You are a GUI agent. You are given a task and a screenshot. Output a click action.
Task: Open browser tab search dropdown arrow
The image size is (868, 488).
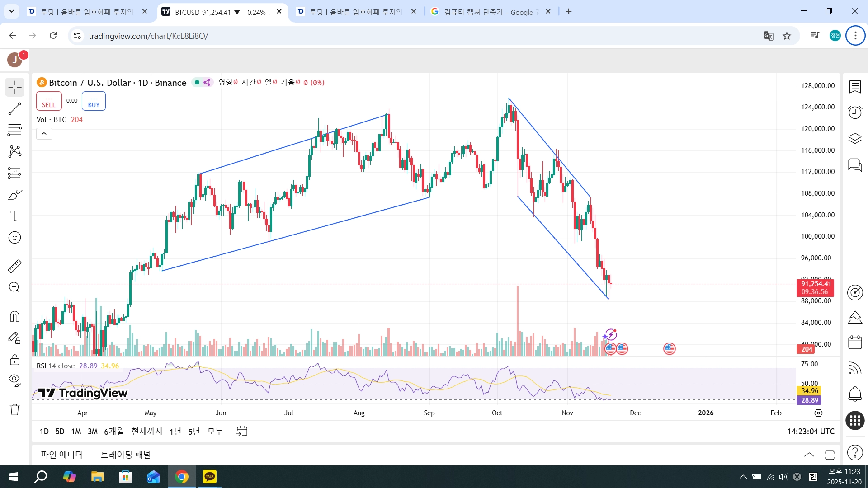[x=12, y=11]
